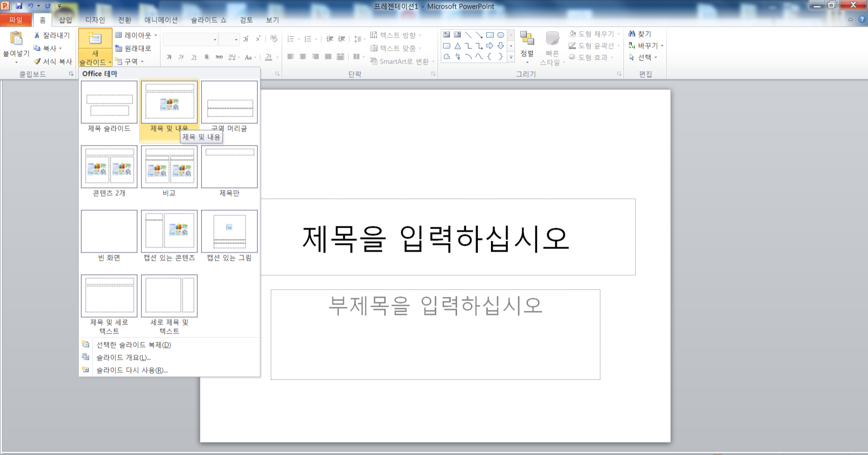Image resolution: width=868 pixels, height=455 pixels.
Task: Expand the Layout (레이아웃) dropdown
Action: coord(136,35)
